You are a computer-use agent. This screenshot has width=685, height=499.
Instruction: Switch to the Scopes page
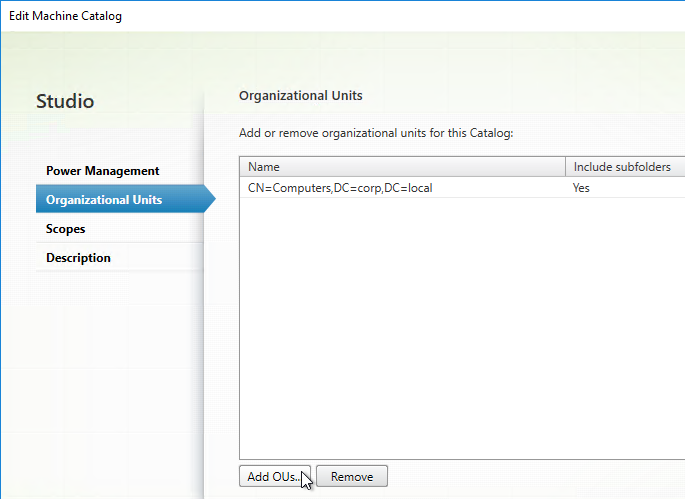coord(66,229)
